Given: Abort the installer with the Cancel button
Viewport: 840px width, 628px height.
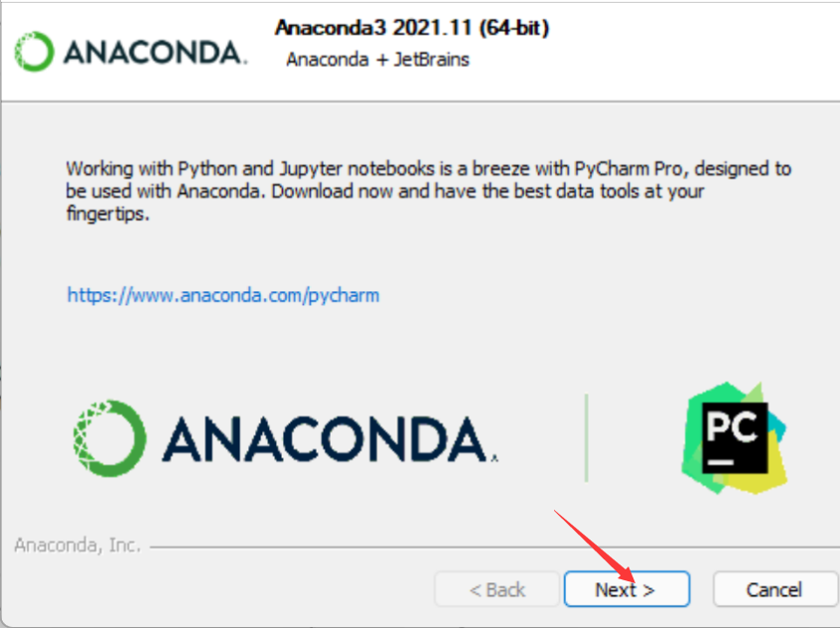Looking at the screenshot, I should point(774,589).
